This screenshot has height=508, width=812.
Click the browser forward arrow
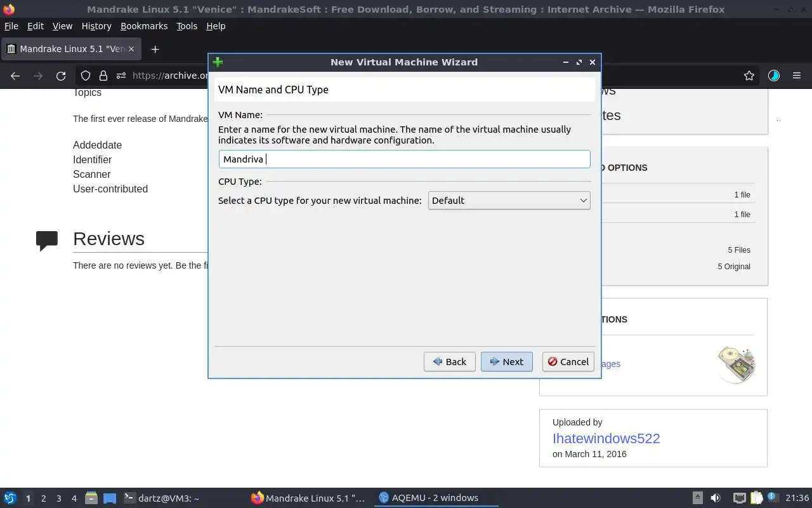(38, 76)
